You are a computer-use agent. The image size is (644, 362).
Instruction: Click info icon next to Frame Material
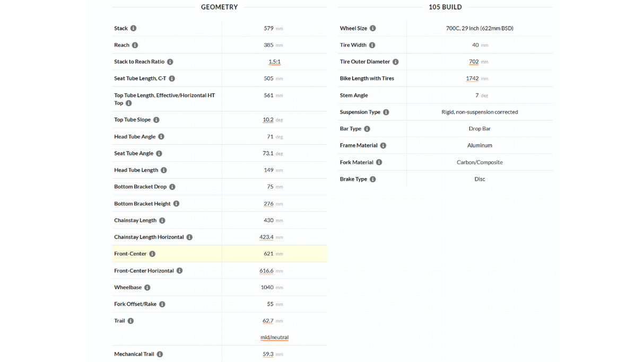(383, 145)
